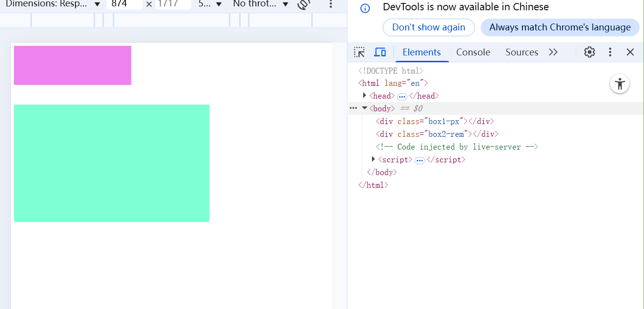This screenshot has width=644, height=309.
Task: Select the div class box2-rem node
Action: [x=437, y=134]
